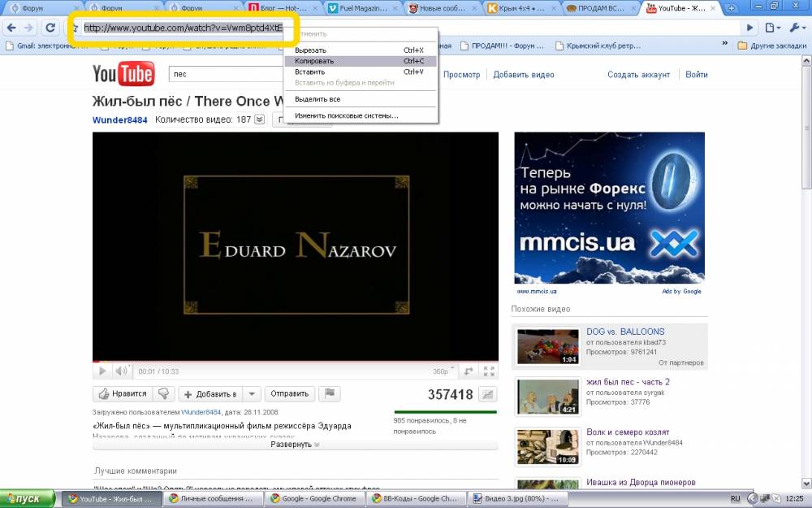Go back using the browser back arrow

click(x=11, y=28)
